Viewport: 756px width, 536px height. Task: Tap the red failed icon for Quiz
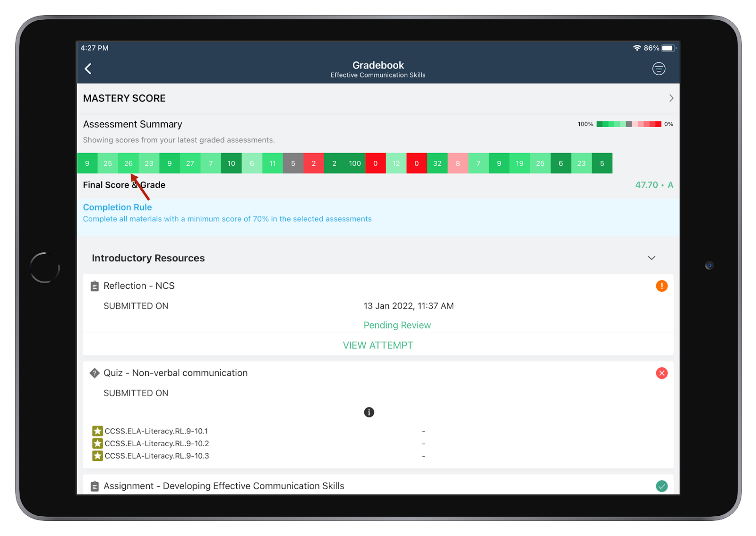pyautogui.click(x=661, y=373)
